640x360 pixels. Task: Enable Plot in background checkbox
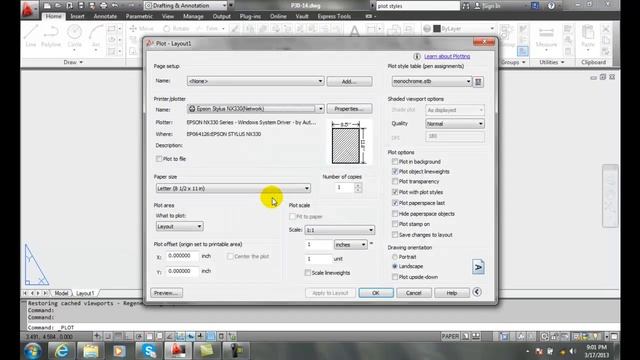(395, 162)
